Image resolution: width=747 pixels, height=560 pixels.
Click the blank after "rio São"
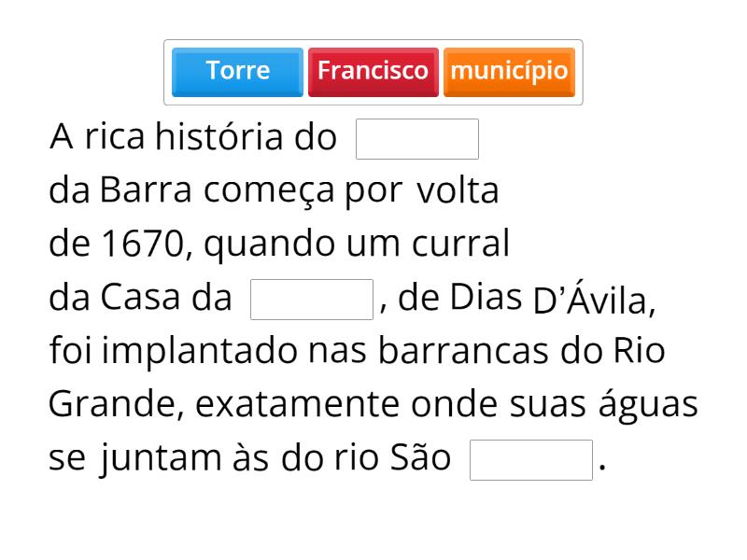click(530, 460)
